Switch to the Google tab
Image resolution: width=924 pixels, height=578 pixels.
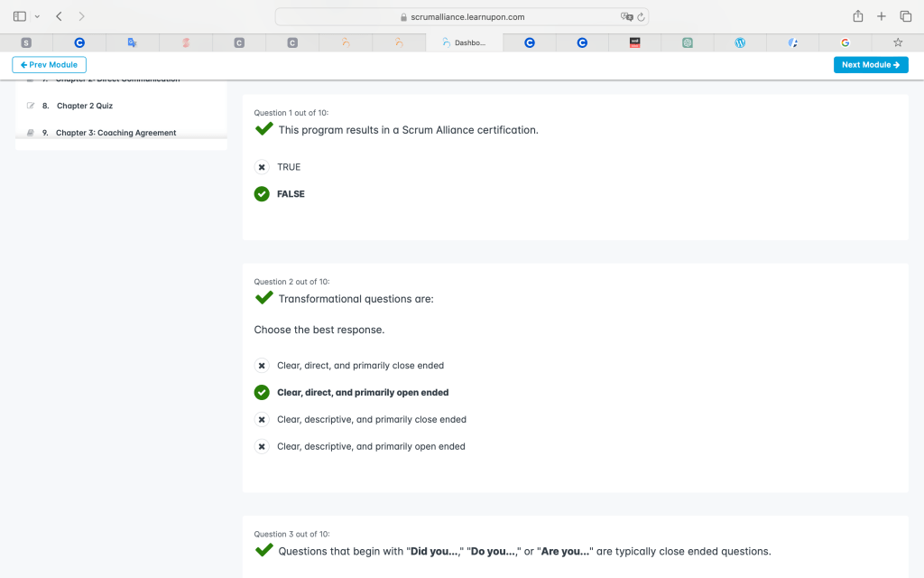coord(845,42)
